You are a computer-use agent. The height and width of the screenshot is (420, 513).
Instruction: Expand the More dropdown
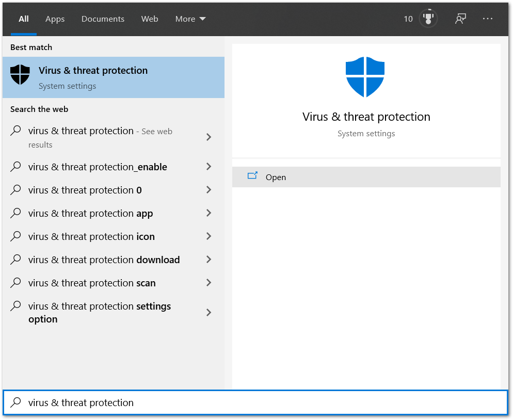(190, 19)
